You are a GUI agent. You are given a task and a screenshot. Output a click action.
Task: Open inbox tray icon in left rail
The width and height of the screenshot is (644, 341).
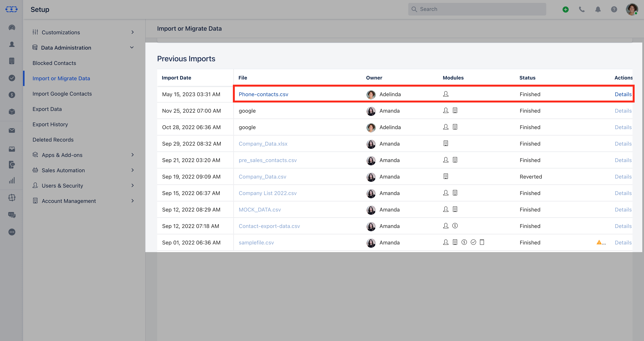[x=12, y=149]
